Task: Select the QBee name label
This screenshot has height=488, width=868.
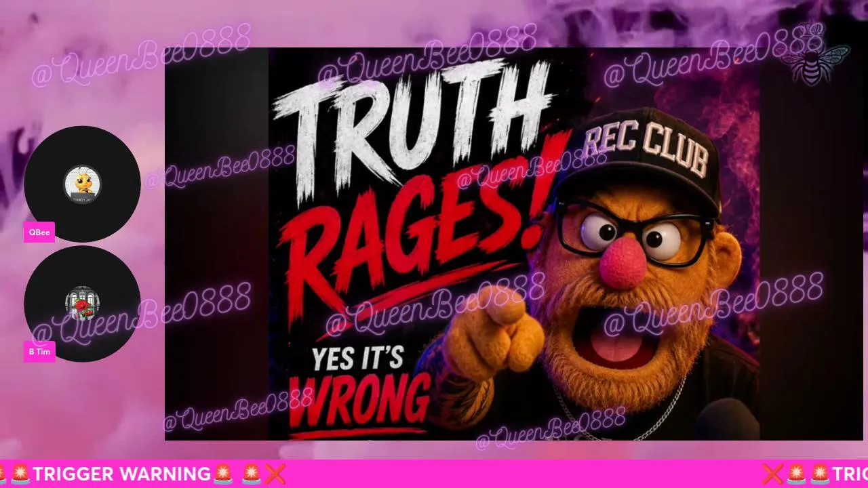Action: [x=39, y=232]
